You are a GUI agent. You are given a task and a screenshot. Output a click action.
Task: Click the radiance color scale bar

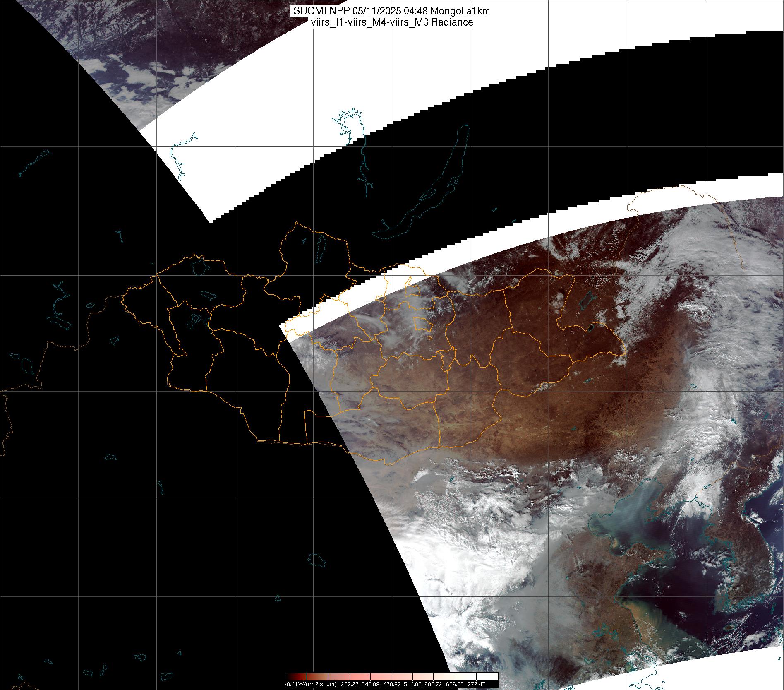[391, 676]
